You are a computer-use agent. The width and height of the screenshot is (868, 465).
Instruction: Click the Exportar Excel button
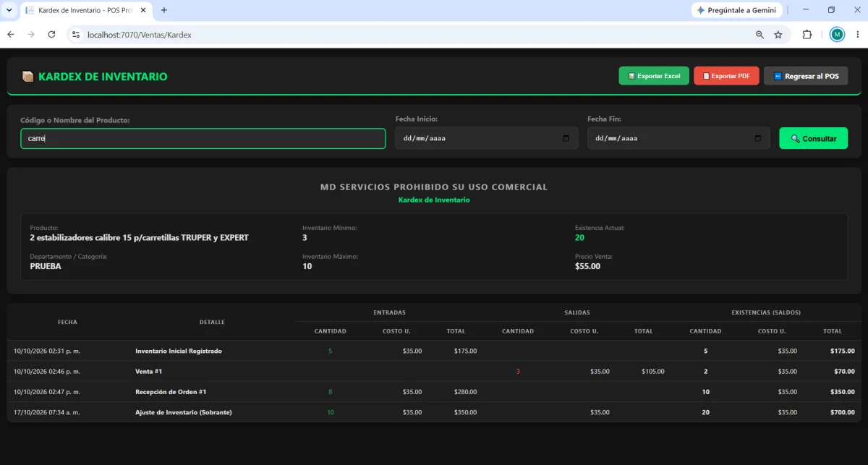tap(654, 76)
